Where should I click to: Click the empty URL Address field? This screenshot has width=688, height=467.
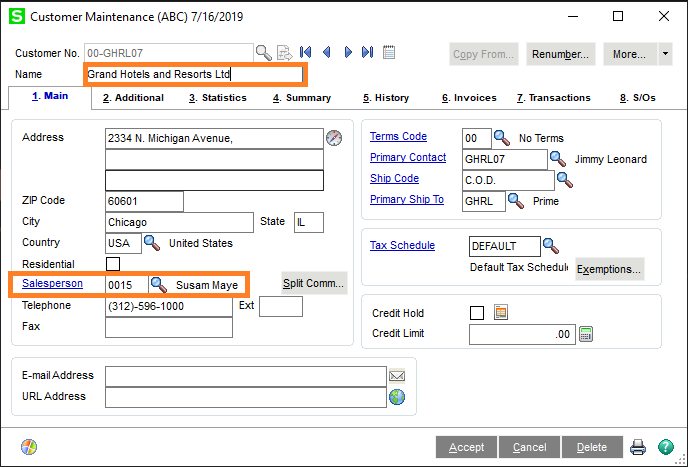(x=246, y=398)
